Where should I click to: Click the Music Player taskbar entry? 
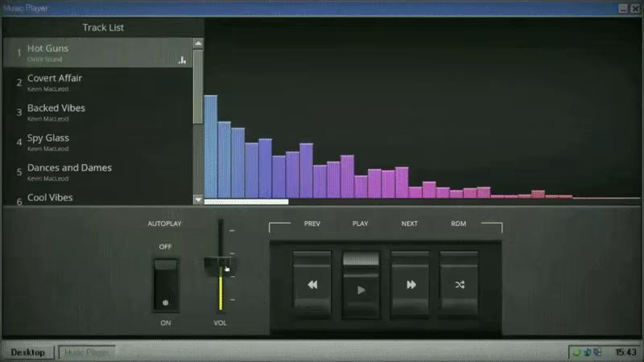(87, 352)
